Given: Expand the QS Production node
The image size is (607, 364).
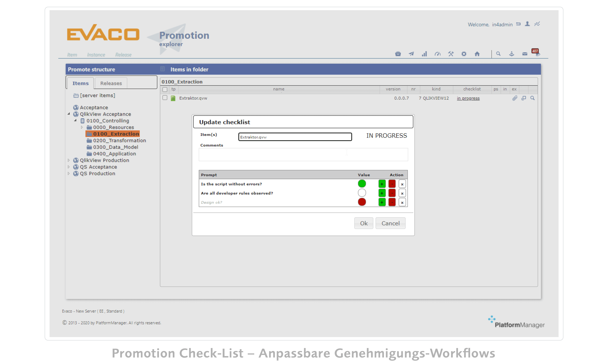Looking at the screenshot, I should point(69,173).
